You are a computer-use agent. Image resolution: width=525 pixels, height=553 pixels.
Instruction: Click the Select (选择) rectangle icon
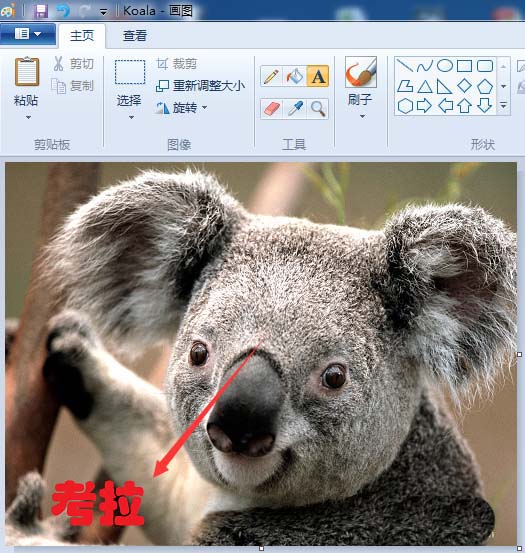tap(130, 72)
